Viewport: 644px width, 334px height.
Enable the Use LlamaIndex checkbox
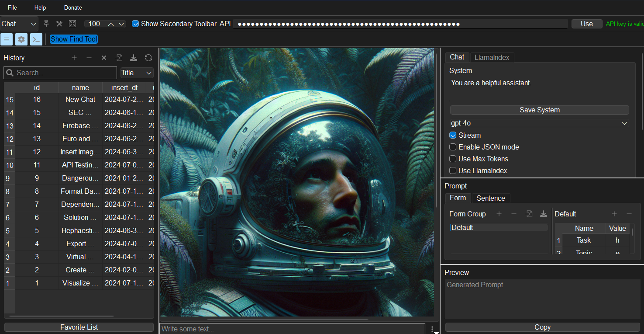pyautogui.click(x=453, y=170)
